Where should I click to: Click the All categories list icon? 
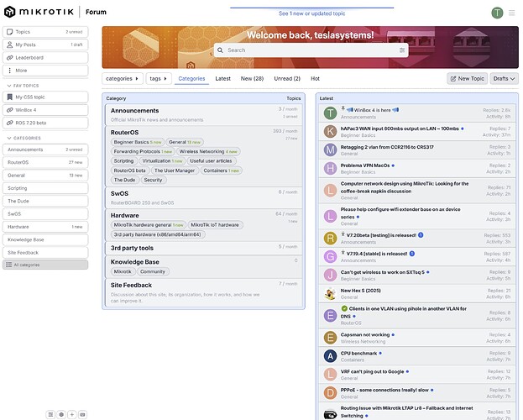click(x=8, y=265)
